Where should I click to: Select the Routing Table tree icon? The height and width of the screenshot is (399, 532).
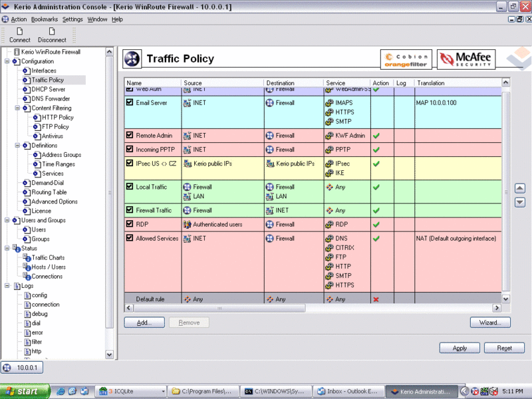pyautogui.click(x=26, y=192)
